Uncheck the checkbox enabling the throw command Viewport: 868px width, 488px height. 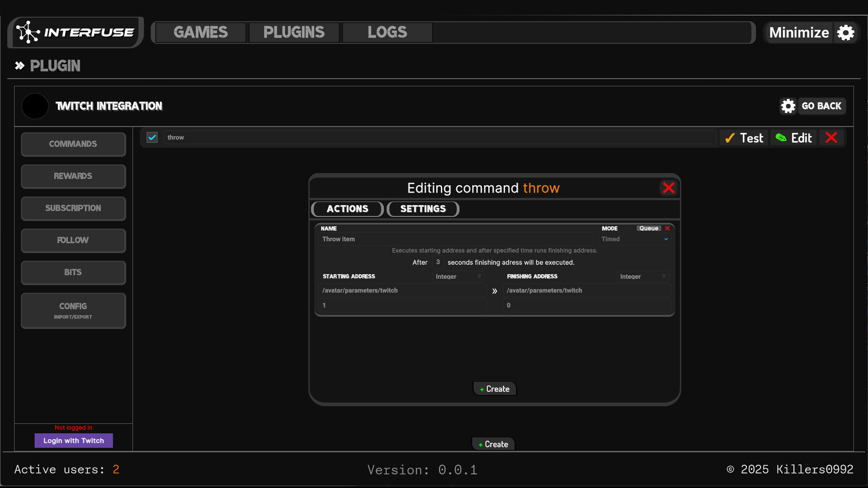click(152, 137)
